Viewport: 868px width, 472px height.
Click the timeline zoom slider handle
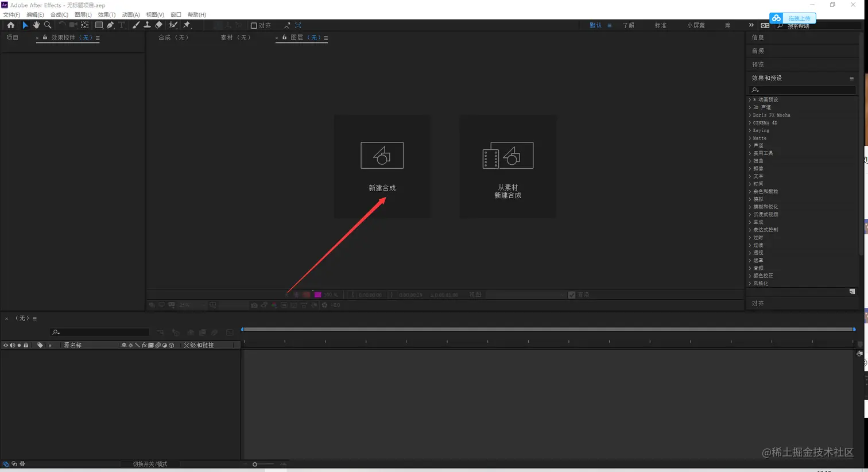[x=255, y=464]
